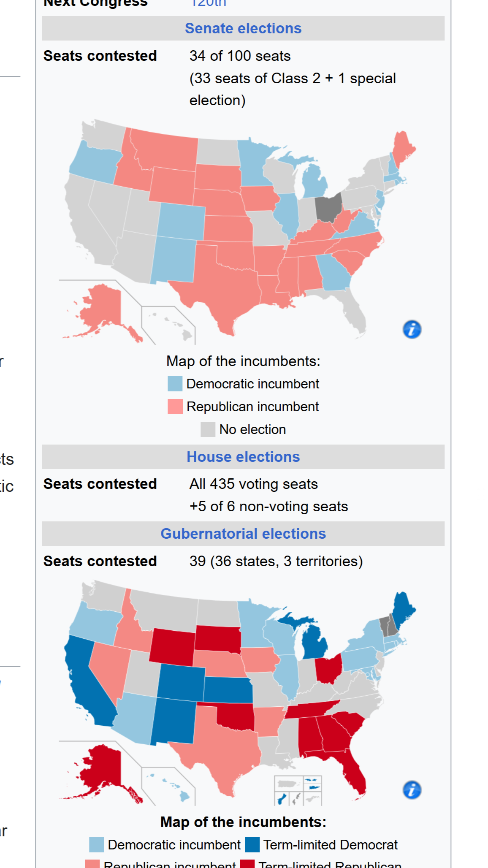488x868 pixels.
Task: Click dark gray Ohio on Senate map
Action: pyautogui.click(x=328, y=208)
